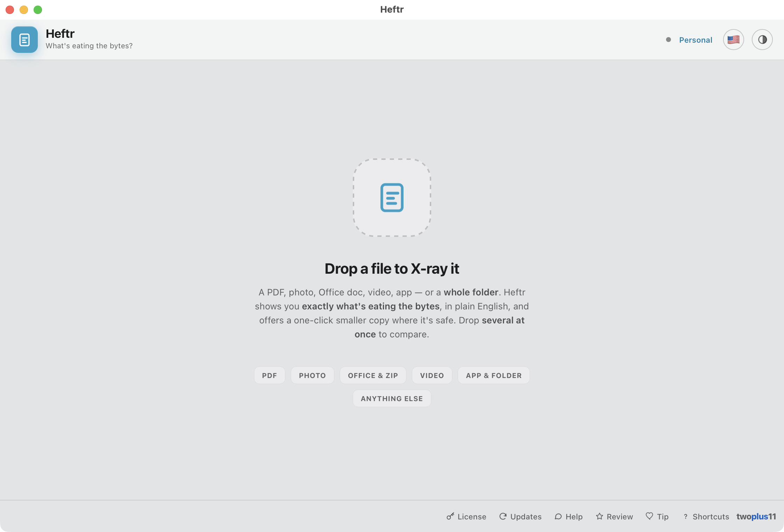Select the PHOTO file type chip
This screenshot has height=532, width=784.
click(x=312, y=375)
